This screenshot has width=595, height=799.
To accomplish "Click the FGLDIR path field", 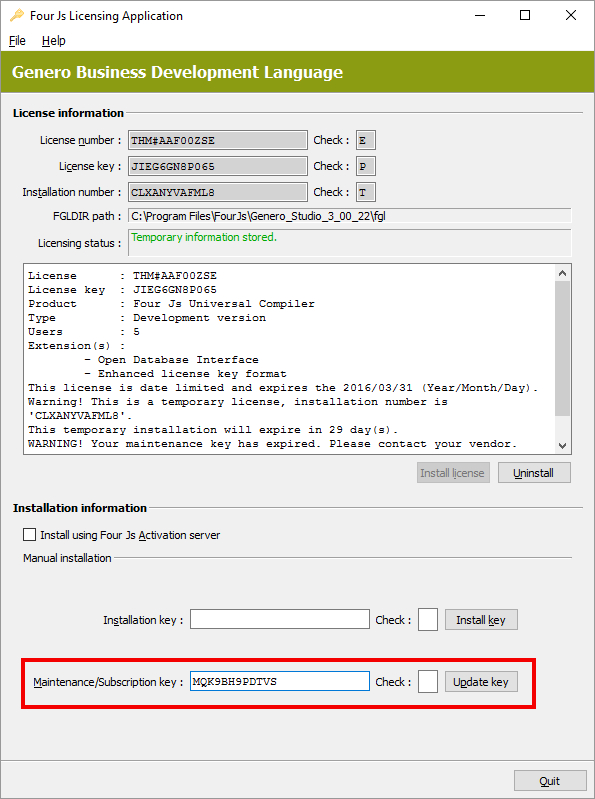I will pyautogui.click(x=349, y=216).
